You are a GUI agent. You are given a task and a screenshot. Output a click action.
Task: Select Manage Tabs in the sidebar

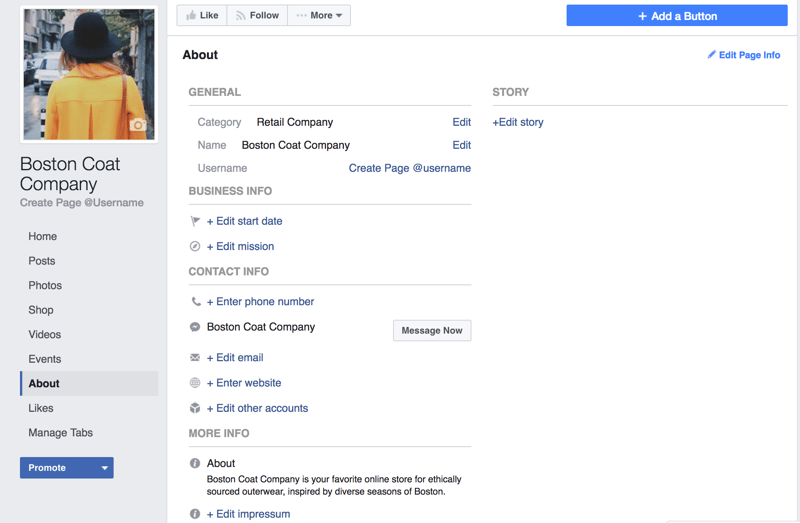[60, 433]
